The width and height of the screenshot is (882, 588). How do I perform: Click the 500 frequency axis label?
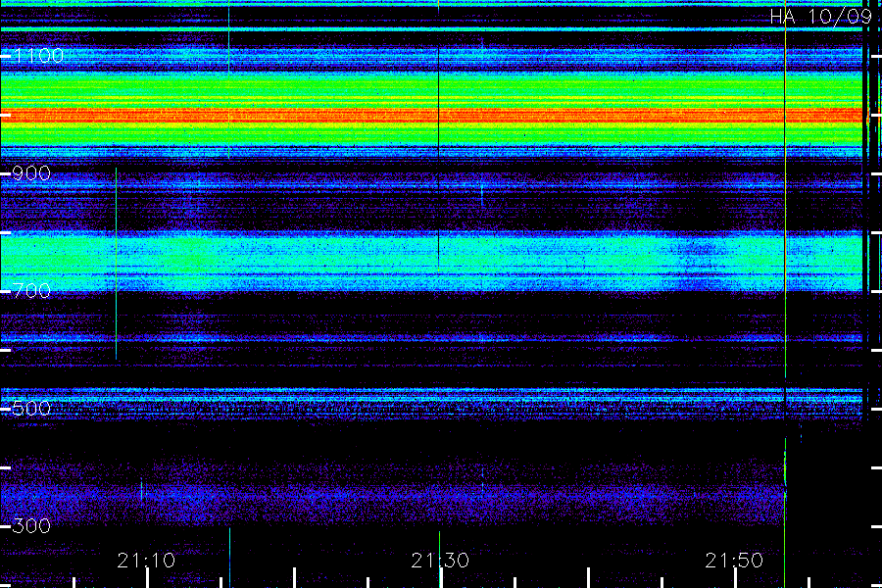point(31,409)
